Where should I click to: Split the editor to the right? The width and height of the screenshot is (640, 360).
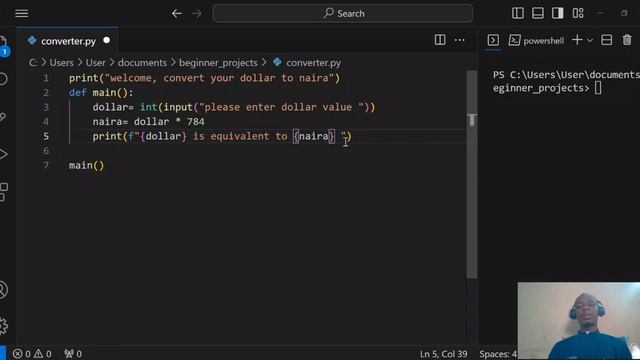[x=440, y=40]
